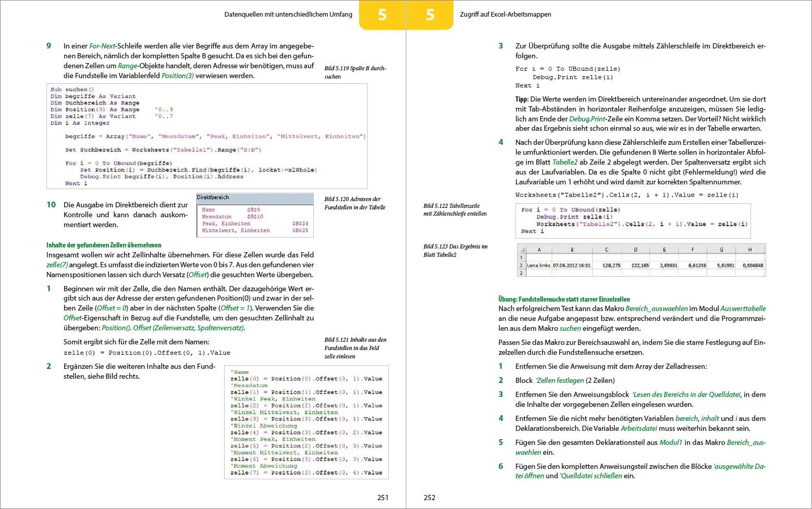Screen dimensions: 812x509
Task: Click caption 'Bild 5.122 Tabellenzeile mit Zählerschleife'
Action: (455, 209)
